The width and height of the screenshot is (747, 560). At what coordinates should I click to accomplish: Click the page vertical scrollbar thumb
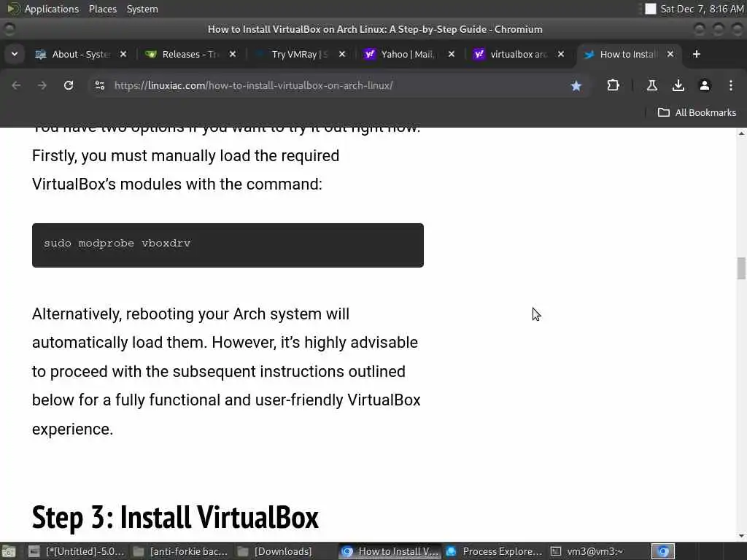click(x=741, y=268)
